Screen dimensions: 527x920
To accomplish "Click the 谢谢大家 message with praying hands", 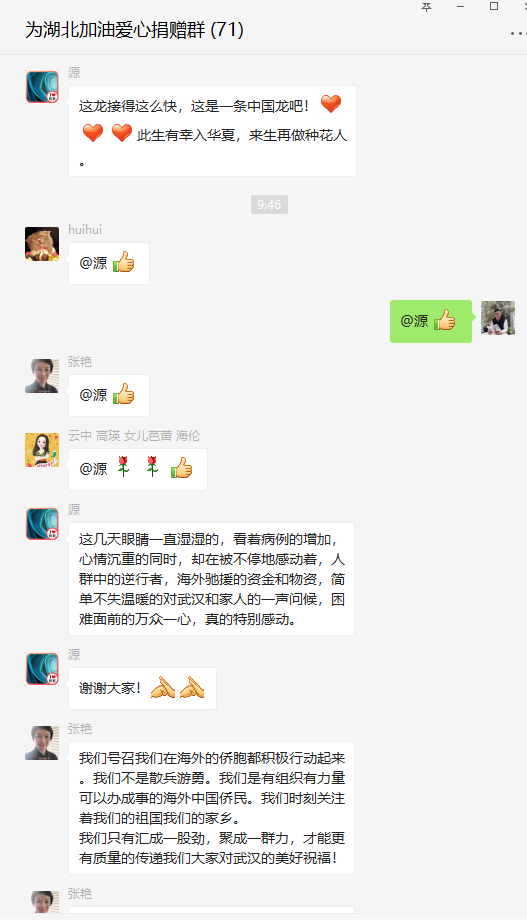I will coord(142,688).
